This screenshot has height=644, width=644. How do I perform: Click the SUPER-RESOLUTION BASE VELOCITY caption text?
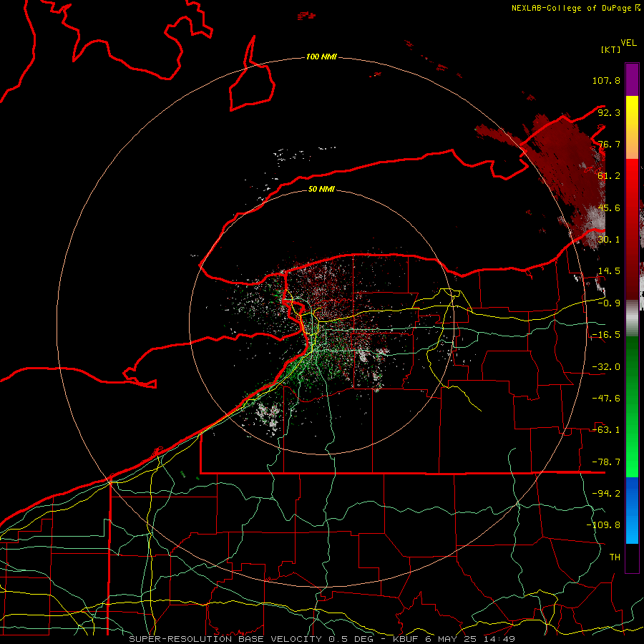coord(225,639)
